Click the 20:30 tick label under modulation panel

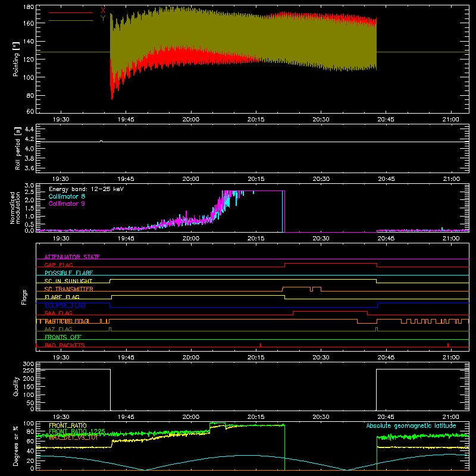[321, 239]
